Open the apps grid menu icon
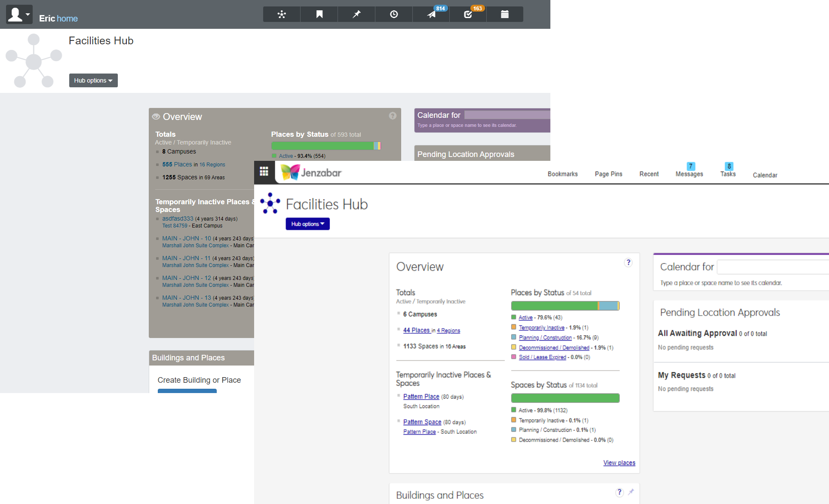Screen dimensions: 829x504 tap(264, 172)
